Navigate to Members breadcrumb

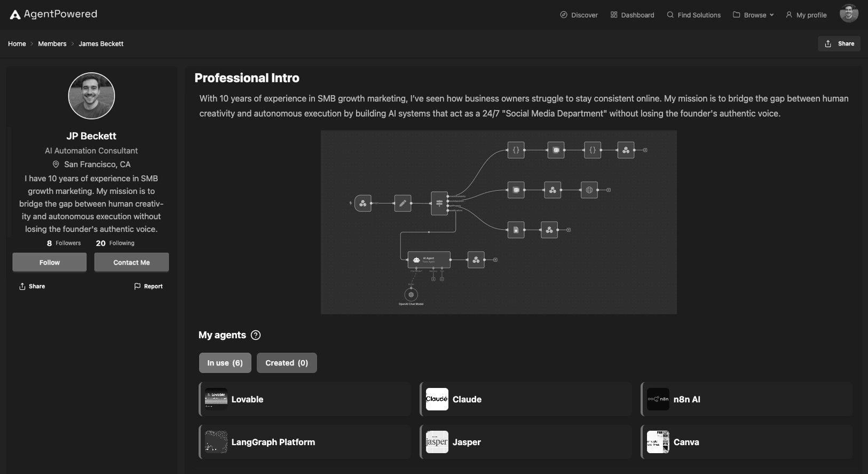coord(52,44)
